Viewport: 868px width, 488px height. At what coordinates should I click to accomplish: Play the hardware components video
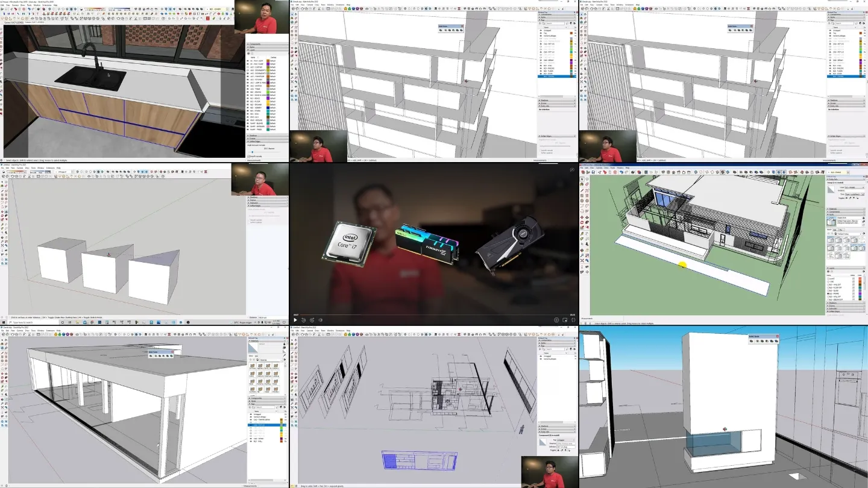[295, 320]
